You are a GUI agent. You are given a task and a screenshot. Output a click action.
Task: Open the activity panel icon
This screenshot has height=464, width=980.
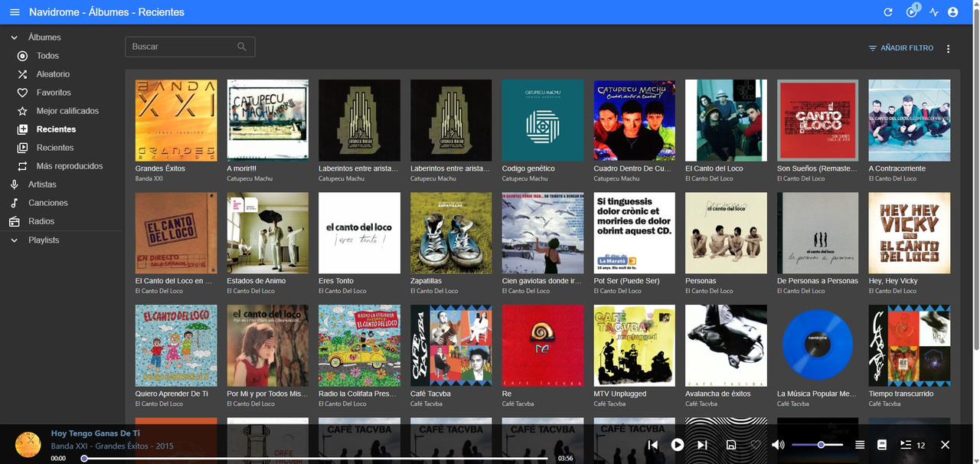pos(933,12)
